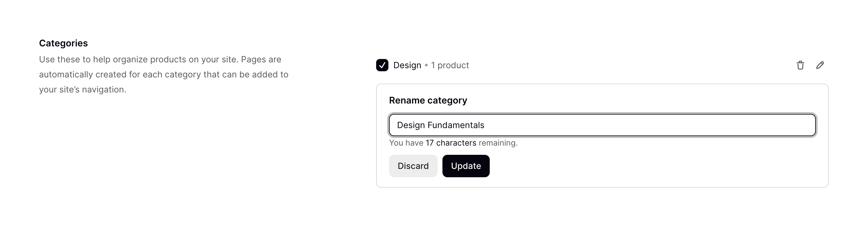The width and height of the screenshot is (868, 227).
Task: Click the checkmark inside the category checkbox
Action: pyautogui.click(x=382, y=65)
